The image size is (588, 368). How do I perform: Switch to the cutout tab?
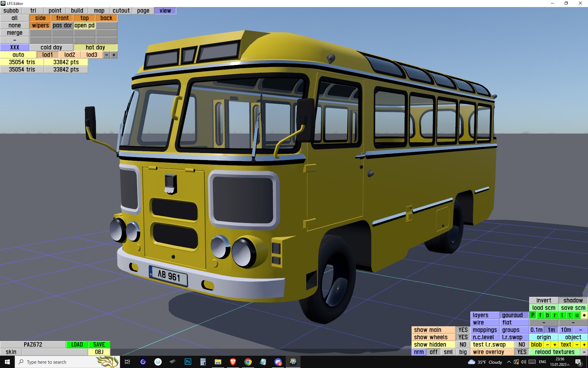click(x=121, y=10)
